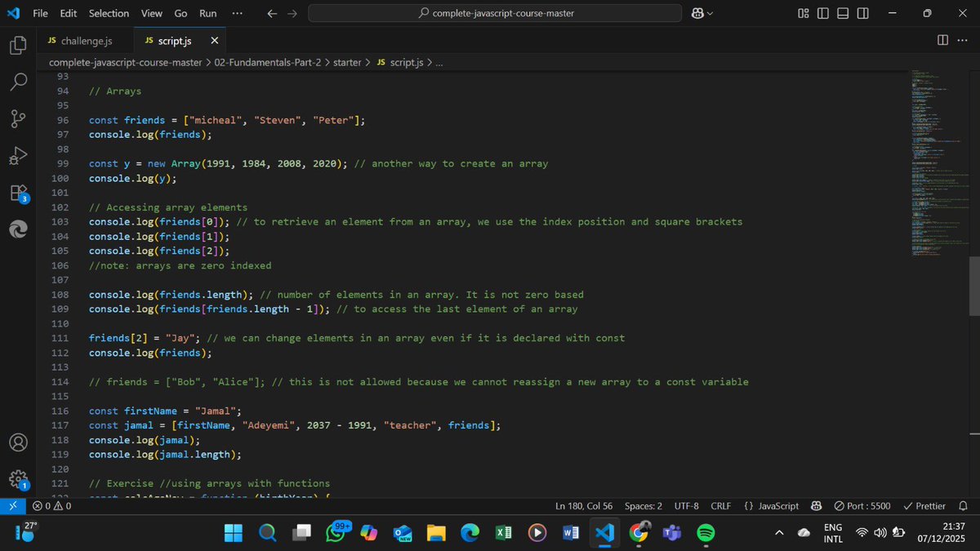
Task: Click the vertical editor scrollbar thumb
Action: click(x=974, y=286)
